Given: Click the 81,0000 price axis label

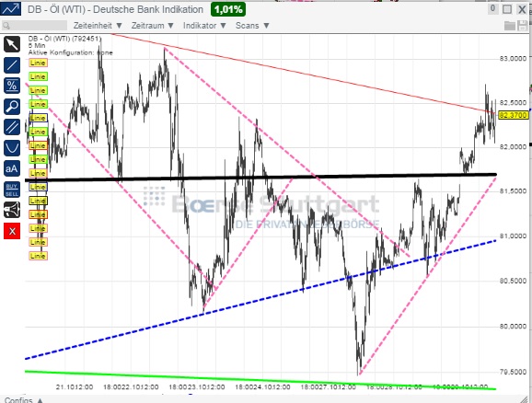Looking at the screenshot, I should click(x=514, y=236).
